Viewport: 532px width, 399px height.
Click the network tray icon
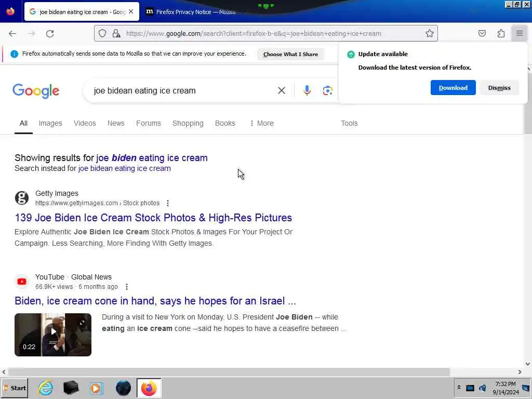(x=470, y=388)
